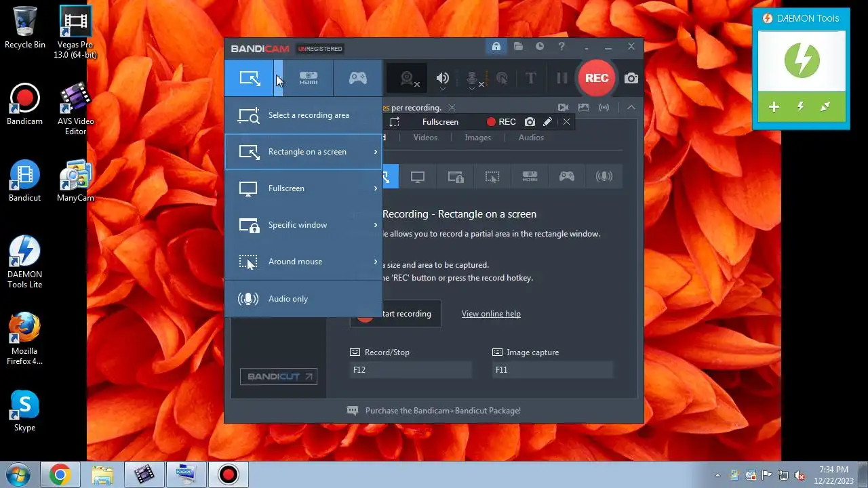Screen dimensions: 868x488
Task: Open the Recycle Bin desktop icon
Action: click(x=25, y=28)
